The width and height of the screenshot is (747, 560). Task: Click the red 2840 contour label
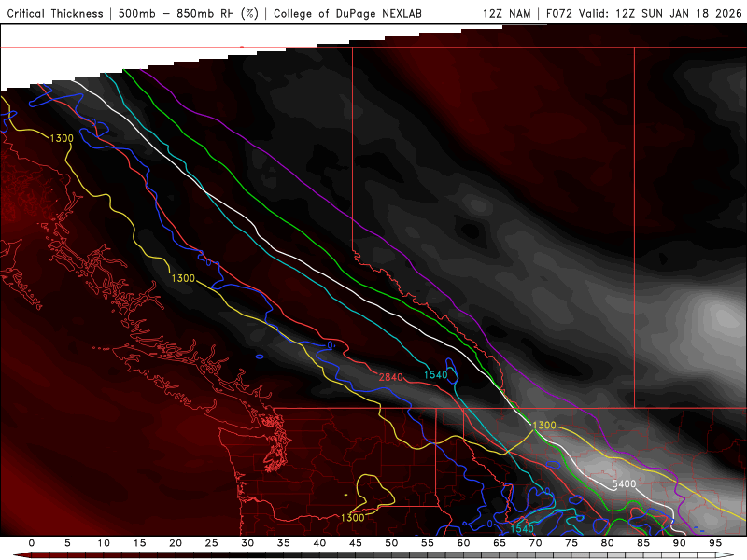coord(391,377)
